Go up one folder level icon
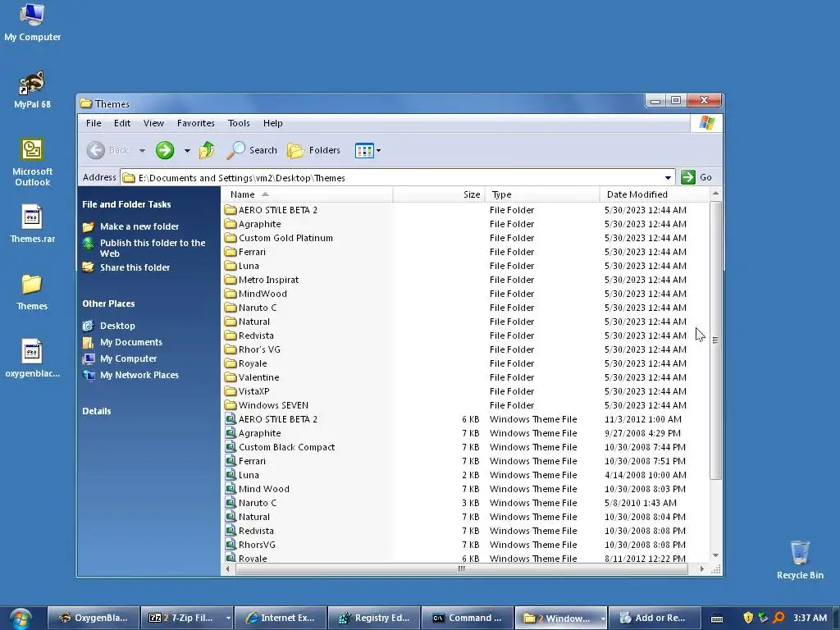The height and width of the screenshot is (630, 840). pyautogui.click(x=207, y=151)
